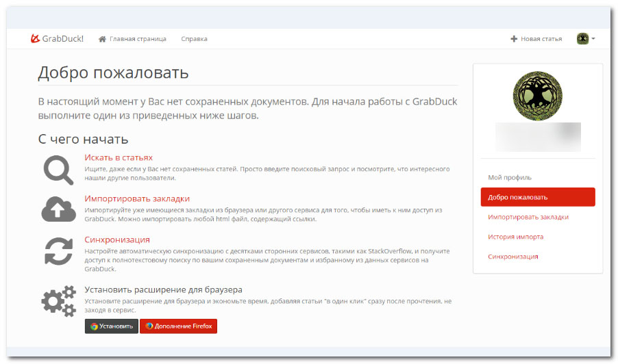618x364 pixels.
Task: Click Установить расширение для браузера heading
Action: pyautogui.click(x=163, y=290)
